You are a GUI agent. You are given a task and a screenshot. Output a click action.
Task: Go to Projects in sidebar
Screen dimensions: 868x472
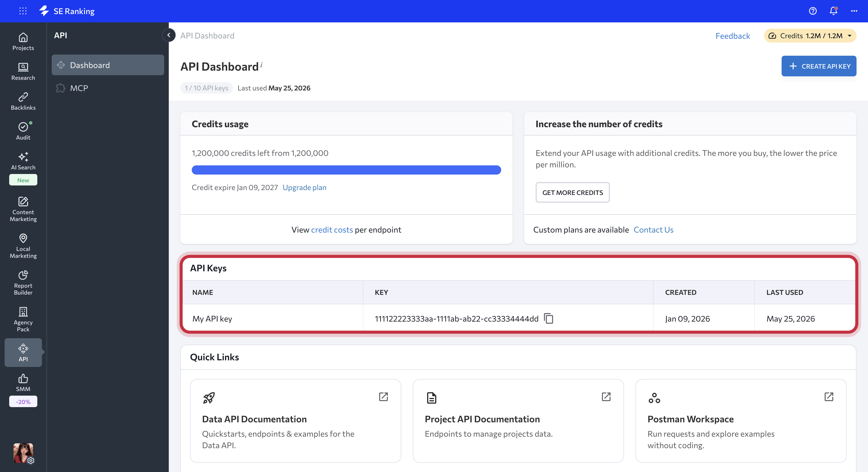[x=23, y=41]
